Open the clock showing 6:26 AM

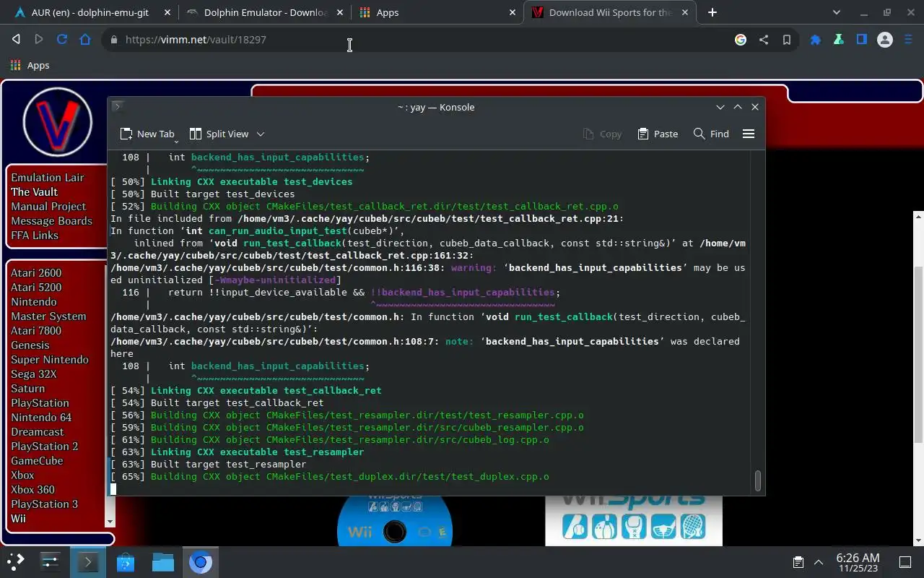tap(858, 562)
